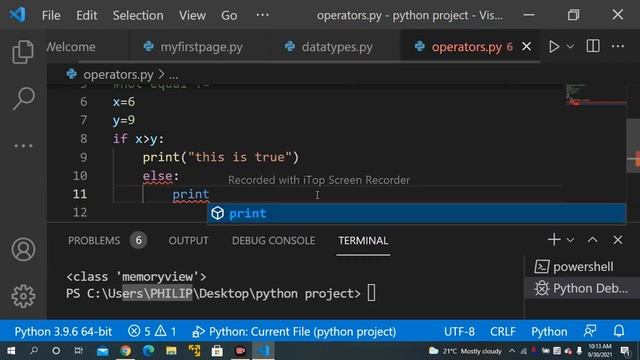Expand the launch profile dropdown beside plus
The image size is (640, 360).
coord(570,240)
